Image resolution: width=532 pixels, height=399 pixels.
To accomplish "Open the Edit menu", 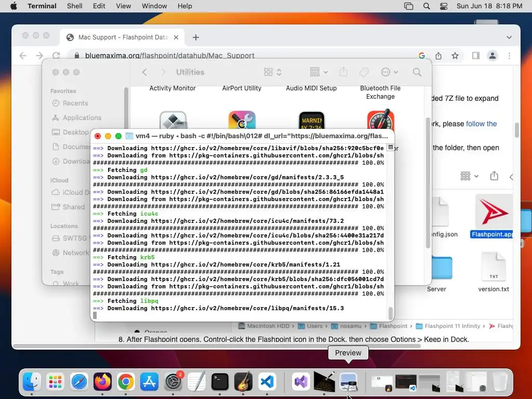I will click(99, 6).
